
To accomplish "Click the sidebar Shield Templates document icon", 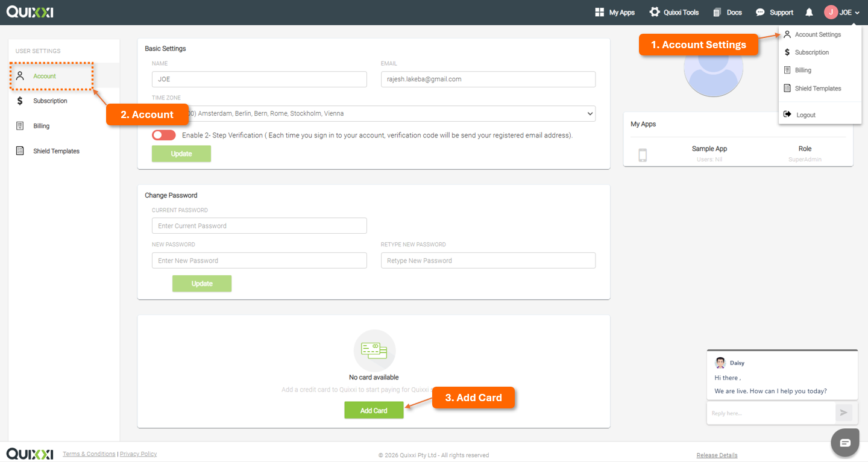I will 20,151.
